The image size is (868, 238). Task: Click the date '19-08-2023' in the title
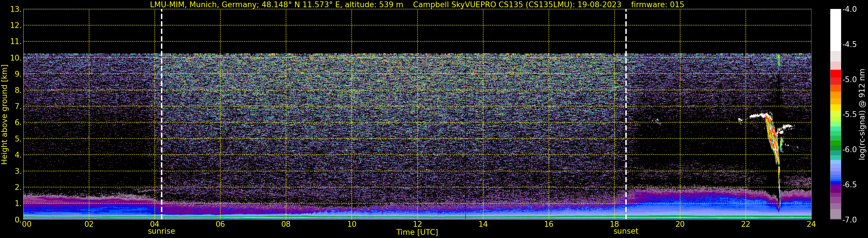[600, 5]
